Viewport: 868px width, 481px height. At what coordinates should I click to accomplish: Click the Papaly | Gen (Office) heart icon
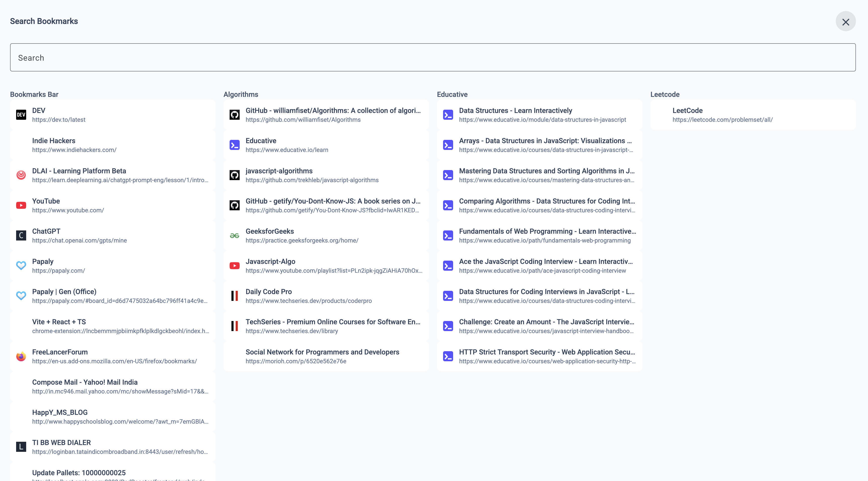[21, 296]
